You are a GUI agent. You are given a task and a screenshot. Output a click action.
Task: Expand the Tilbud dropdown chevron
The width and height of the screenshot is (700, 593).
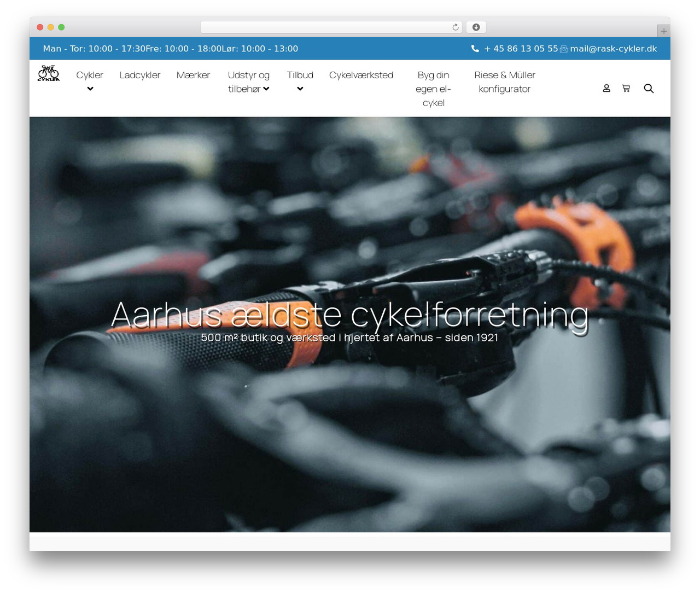[x=300, y=89]
